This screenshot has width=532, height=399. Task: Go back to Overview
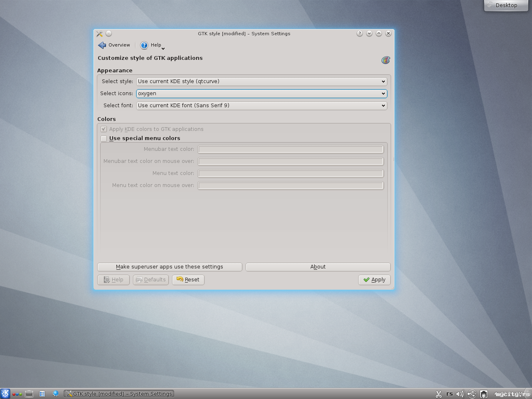pyautogui.click(x=114, y=45)
